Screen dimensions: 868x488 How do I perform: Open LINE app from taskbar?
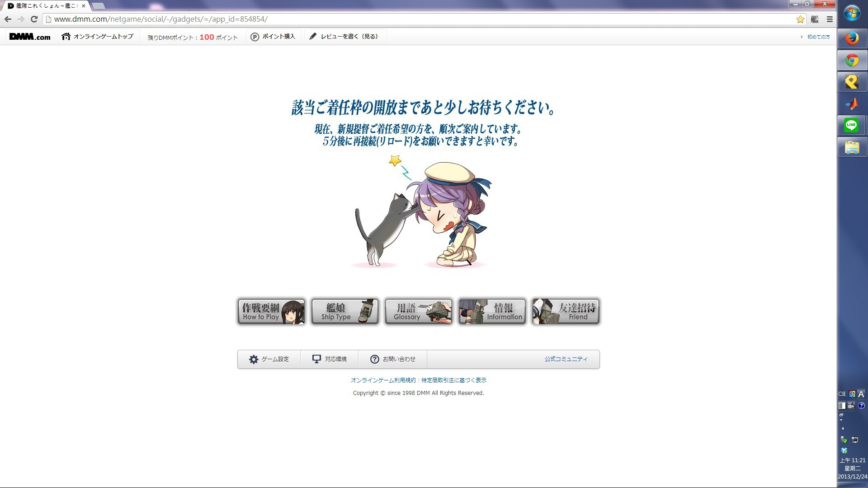852,125
